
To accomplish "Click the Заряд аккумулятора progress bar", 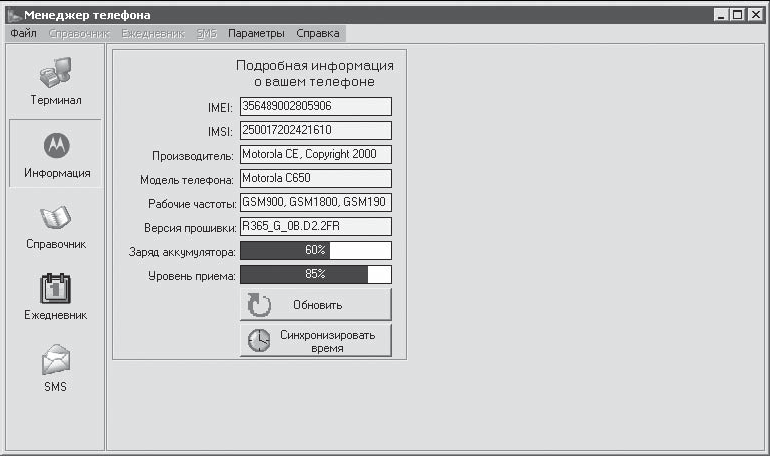I will [316, 250].
